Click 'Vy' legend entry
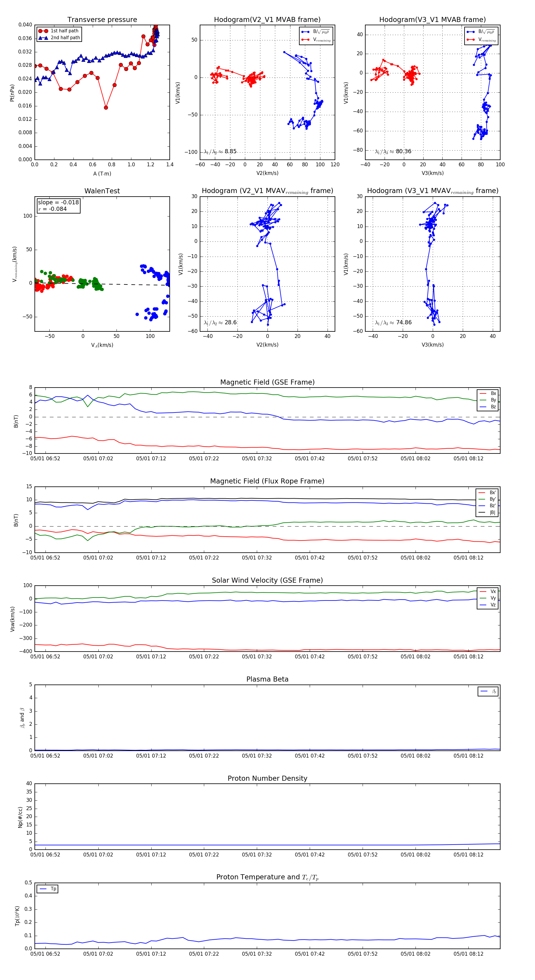This screenshot has height=980, width=535. [x=488, y=598]
